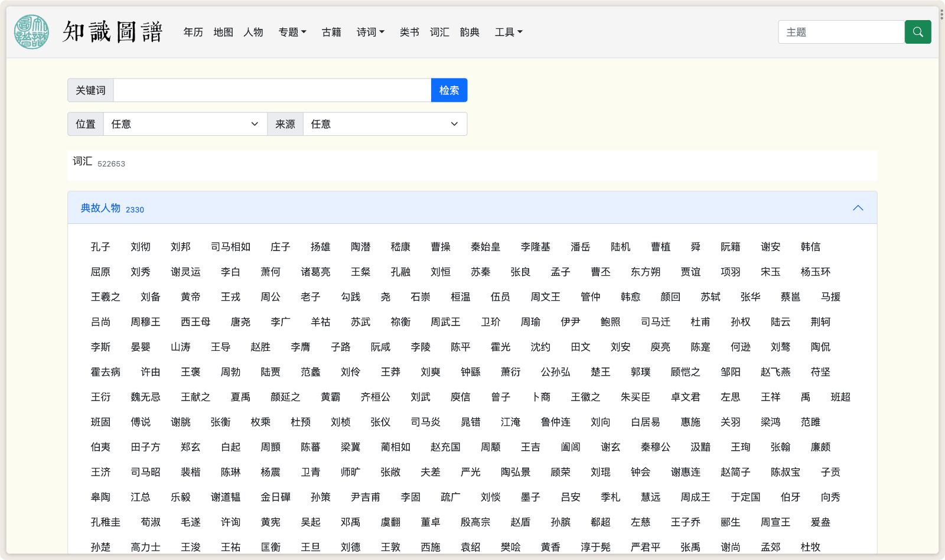The image size is (945, 560).
Task: Open the 韵典 nav item
Action: (470, 32)
